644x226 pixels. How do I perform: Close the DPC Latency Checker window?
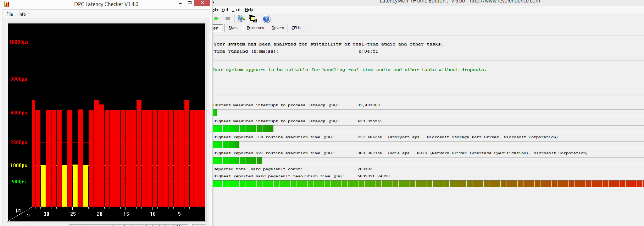(202, 3)
